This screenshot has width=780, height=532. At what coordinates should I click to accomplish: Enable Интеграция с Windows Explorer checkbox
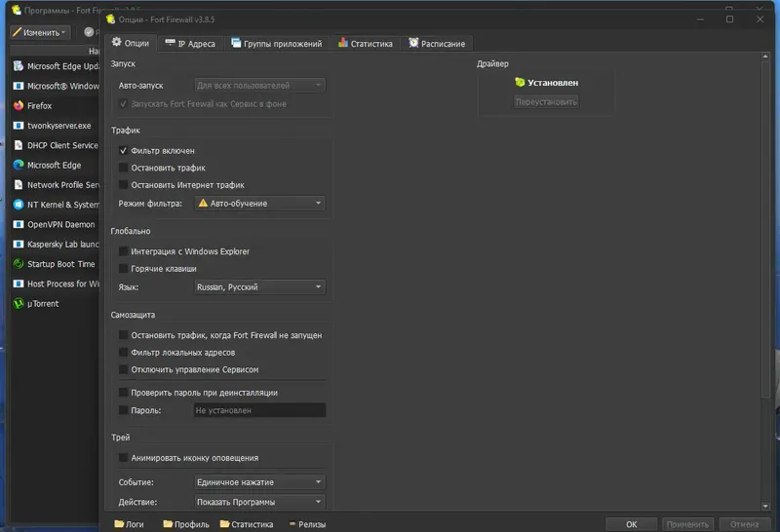[123, 251]
